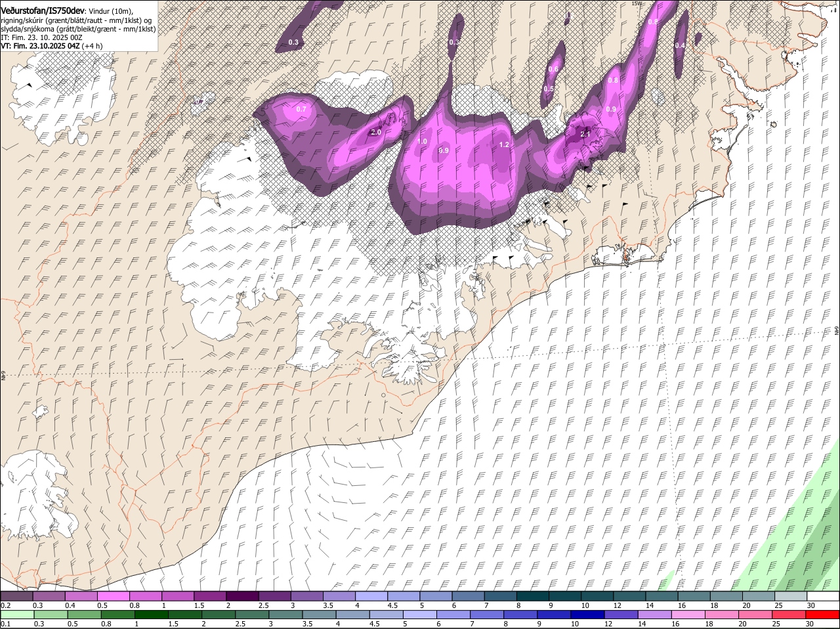The width and height of the screenshot is (840, 629).
Task: Click the IT: Fim. 23. 10. 2025 00Z line
Action: (41, 37)
